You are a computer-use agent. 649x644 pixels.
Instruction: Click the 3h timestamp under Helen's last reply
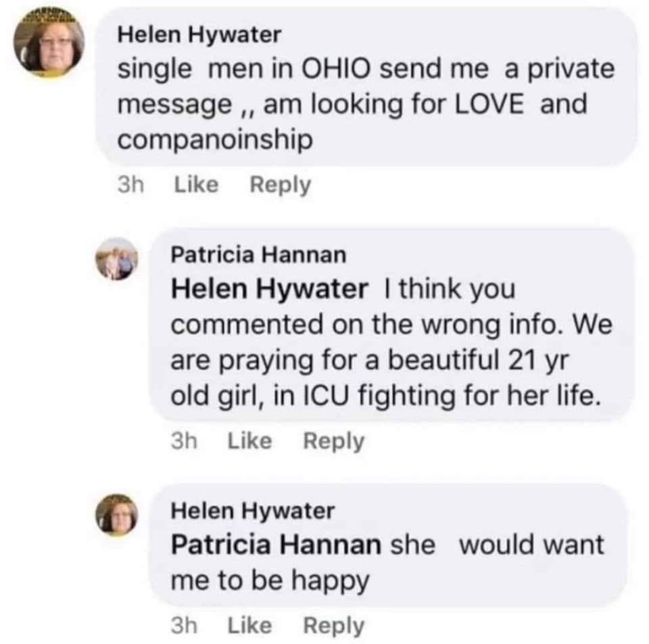click(183, 626)
